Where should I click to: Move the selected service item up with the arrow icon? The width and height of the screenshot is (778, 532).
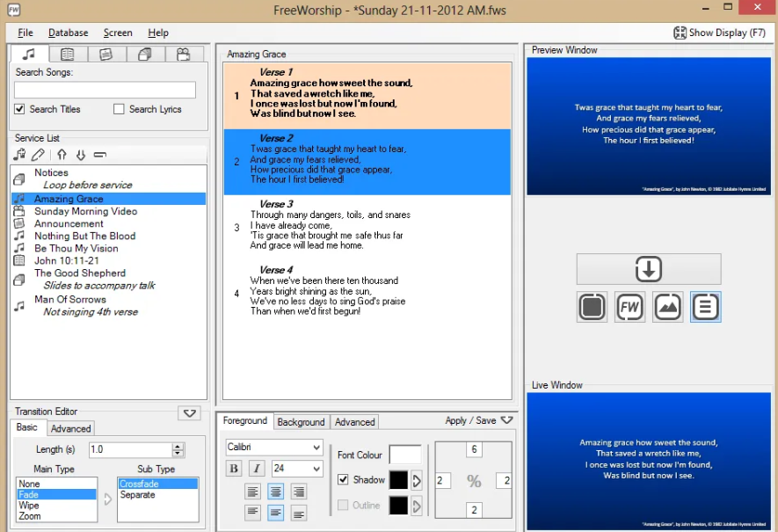(62, 155)
